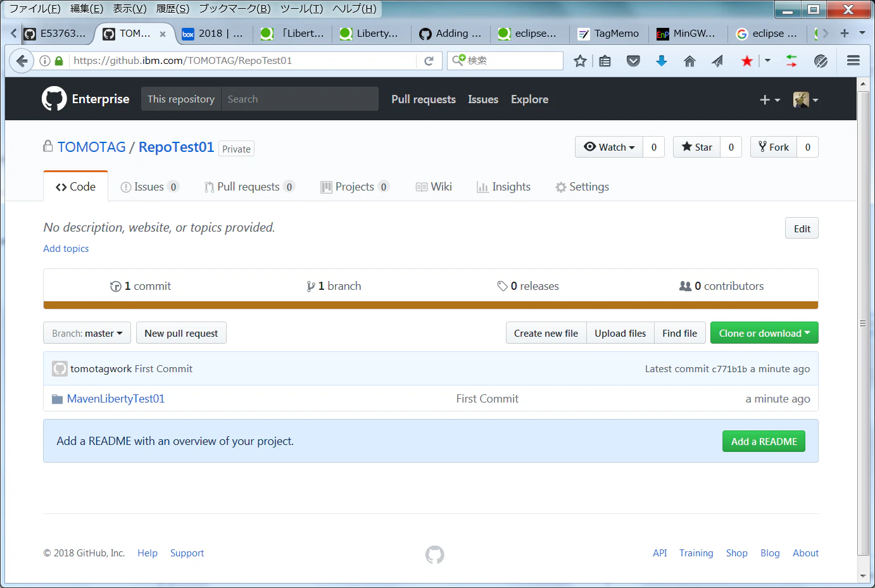Open the ブックマーク (Bookmarks) menu
875x588 pixels.
click(235, 8)
